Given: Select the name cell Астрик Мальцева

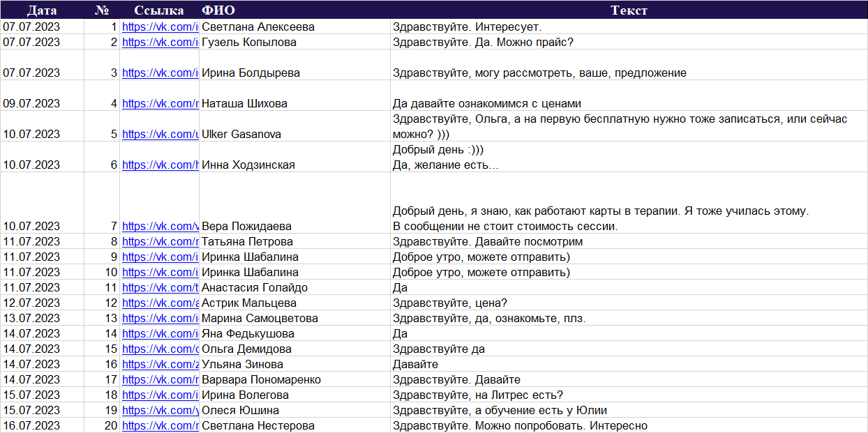Looking at the screenshot, I should pyautogui.click(x=294, y=303).
